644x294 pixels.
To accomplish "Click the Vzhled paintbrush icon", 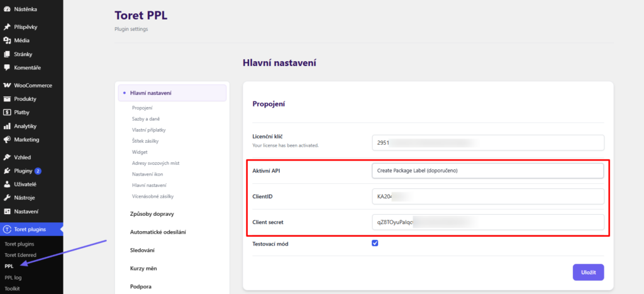I will point(6,157).
